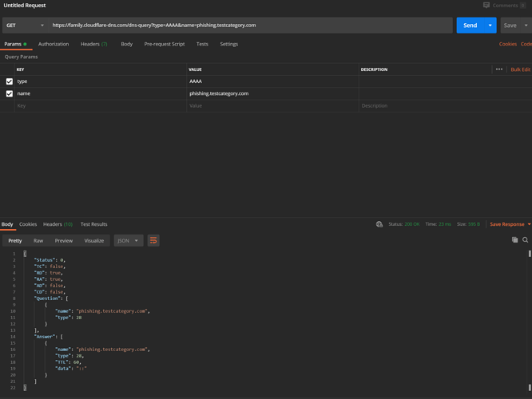The height and width of the screenshot is (399, 532).
Task: Select the Raw view mode
Action: pyautogui.click(x=38, y=240)
